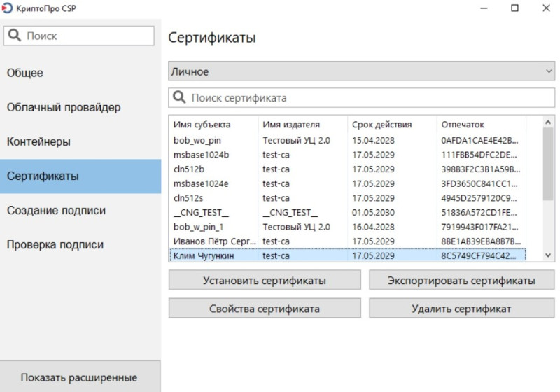Click Показать расширенные button
The width and height of the screenshot is (560, 392).
click(x=80, y=377)
